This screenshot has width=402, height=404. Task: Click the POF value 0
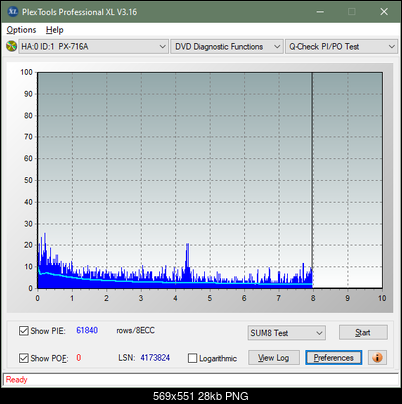coord(79,358)
